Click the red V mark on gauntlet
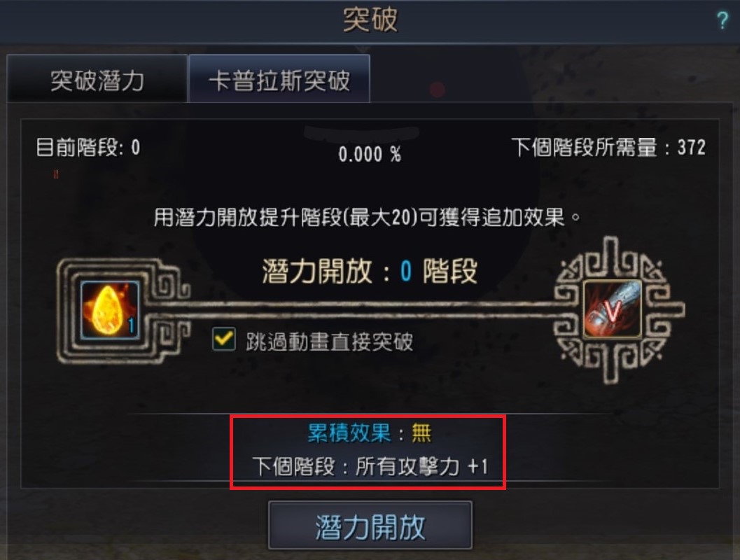Image resolution: width=740 pixels, height=560 pixels. (612, 311)
